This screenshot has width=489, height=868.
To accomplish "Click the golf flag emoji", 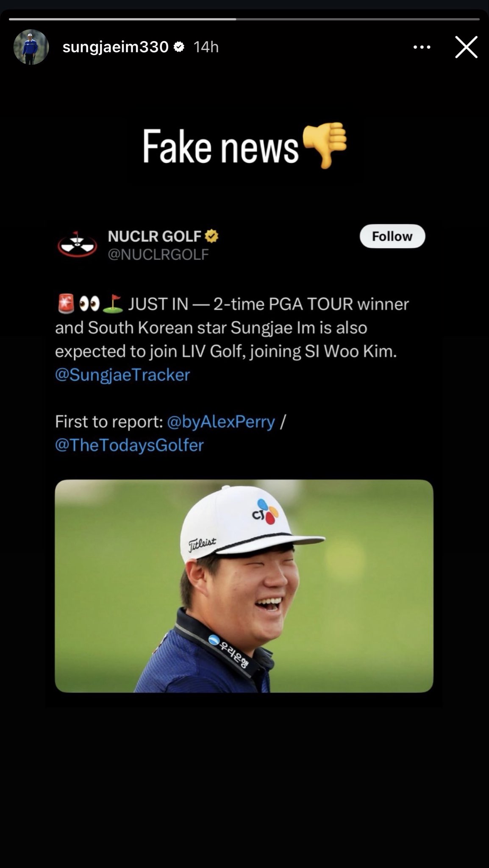I will coord(112,304).
